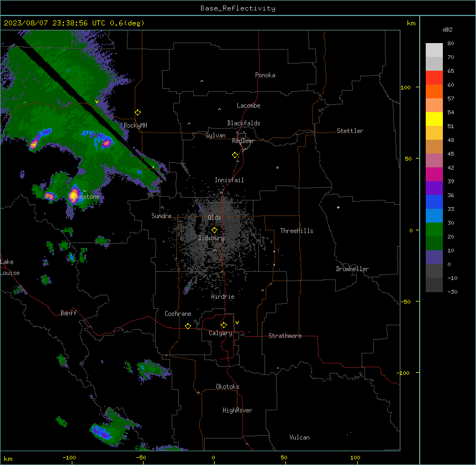This screenshot has width=476, height=465.
Task: Click the white plus marker north of Drumheller
Action: [338, 207]
